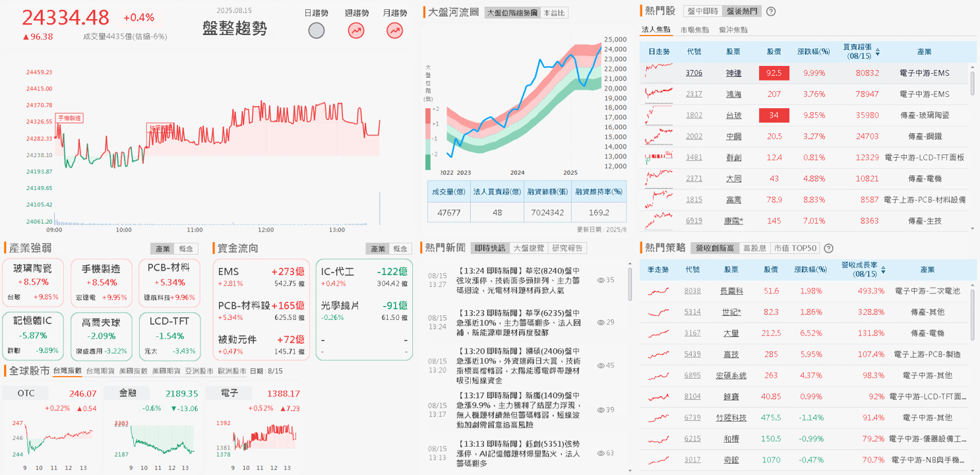Open 市場焦點 tab
Viewport: 980px width, 475px height.
pos(694,30)
